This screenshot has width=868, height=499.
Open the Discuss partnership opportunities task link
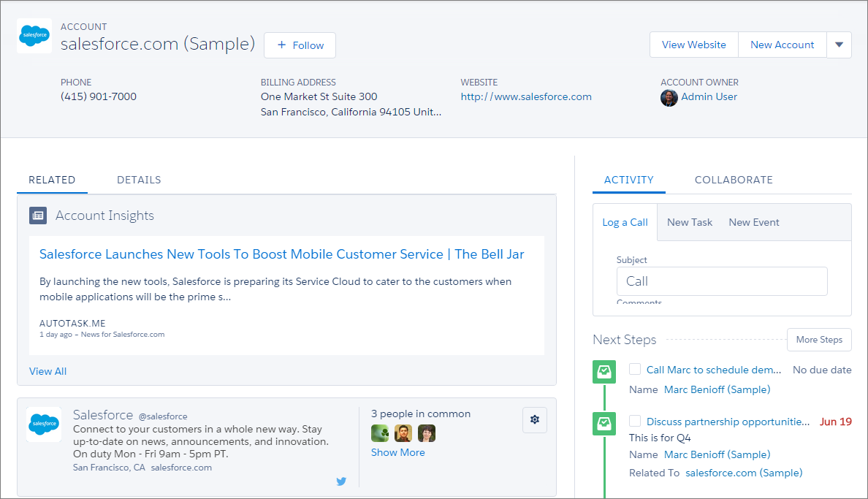click(728, 422)
